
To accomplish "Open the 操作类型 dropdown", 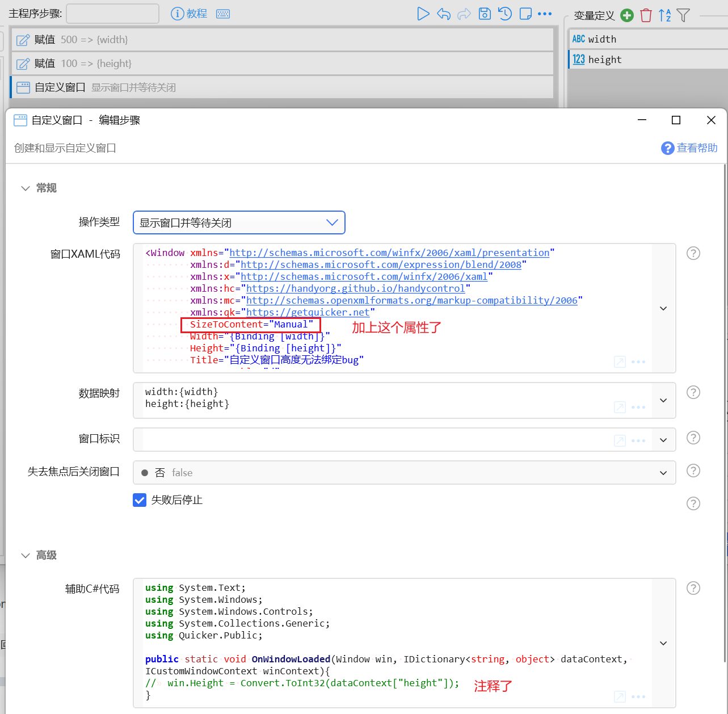I will (239, 222).
